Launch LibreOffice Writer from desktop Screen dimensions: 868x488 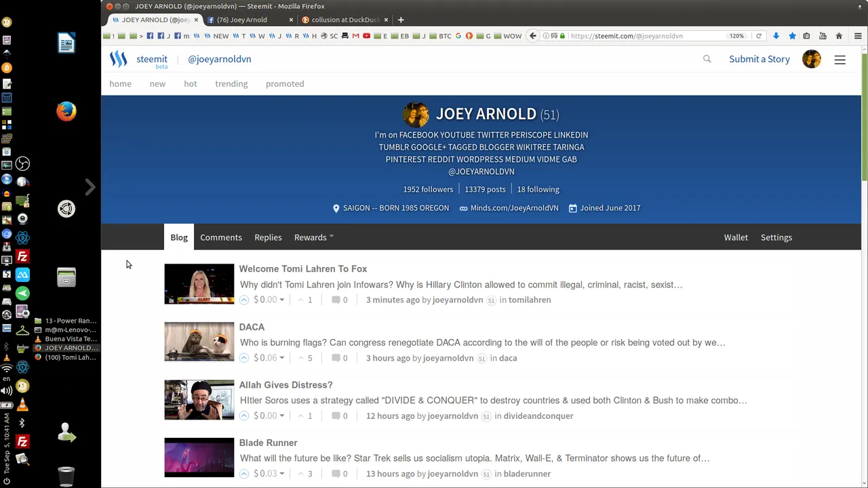click(x=66, y=43)
